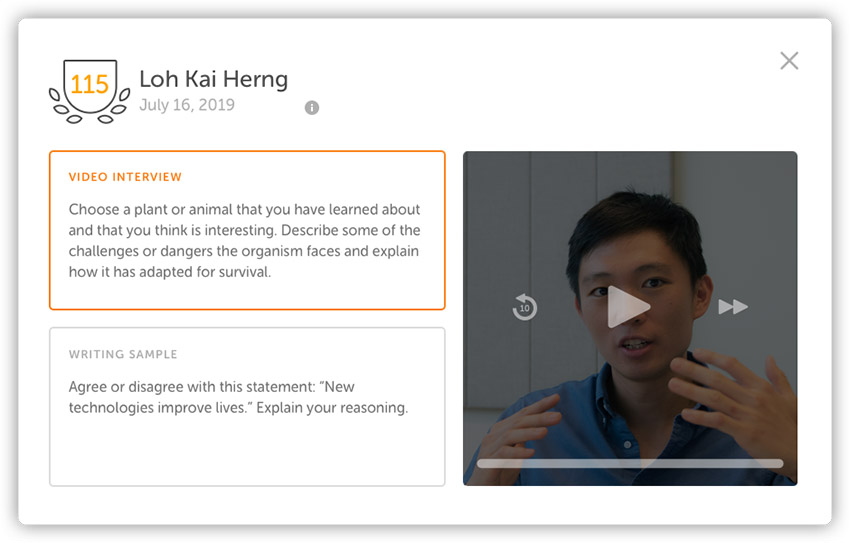Close the candidate results dialog
850x543 pixels.
tap(789, 61)
